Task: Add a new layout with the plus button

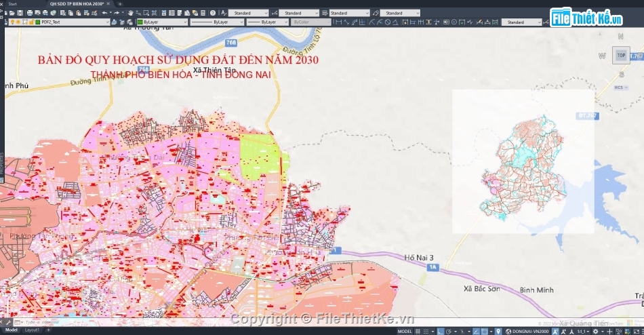Action: click(x=48, y=330)
